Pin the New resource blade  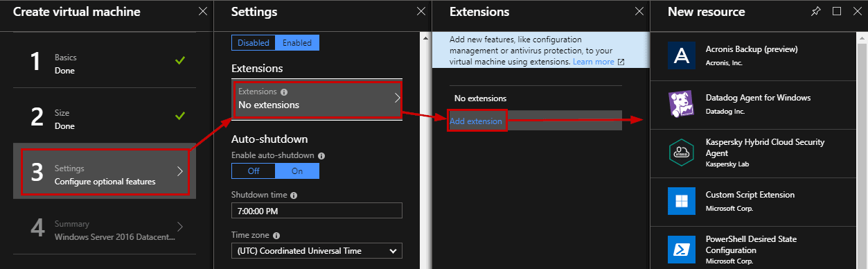(x=817, y=12)
